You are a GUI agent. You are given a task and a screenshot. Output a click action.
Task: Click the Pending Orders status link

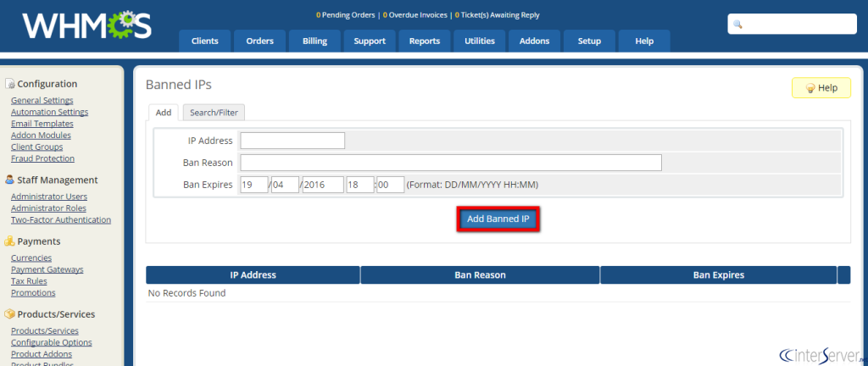346,15
